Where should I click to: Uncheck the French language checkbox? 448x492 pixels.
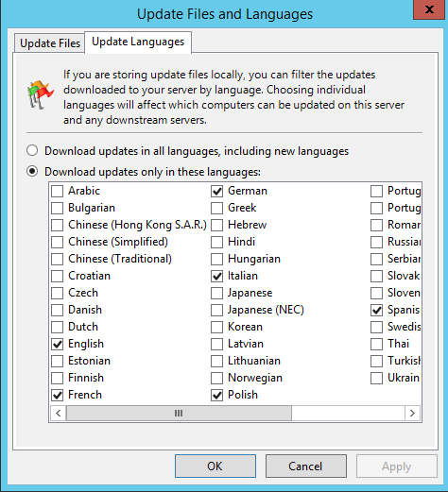coord(58,395)
